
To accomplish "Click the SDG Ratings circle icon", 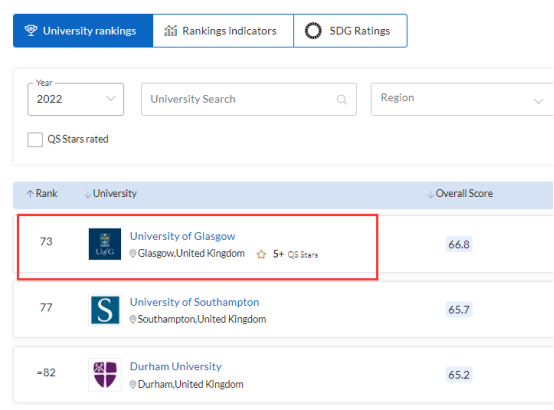I will point(313,31).
